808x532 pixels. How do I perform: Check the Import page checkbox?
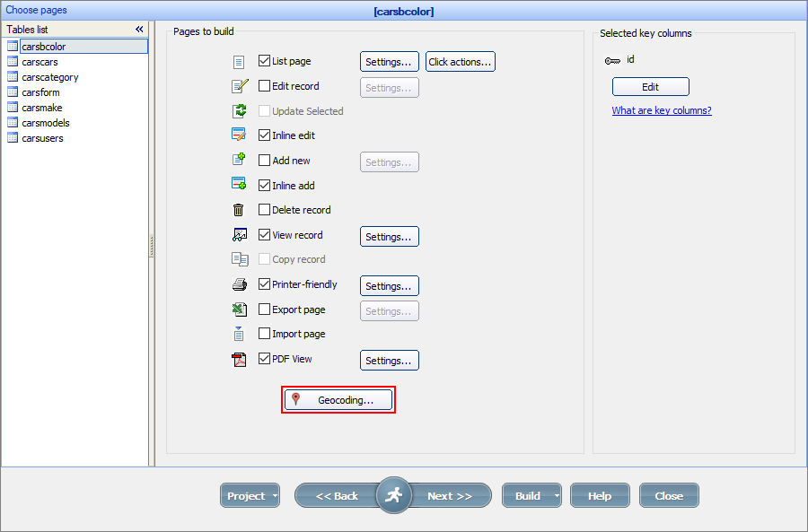coord(264,334)
